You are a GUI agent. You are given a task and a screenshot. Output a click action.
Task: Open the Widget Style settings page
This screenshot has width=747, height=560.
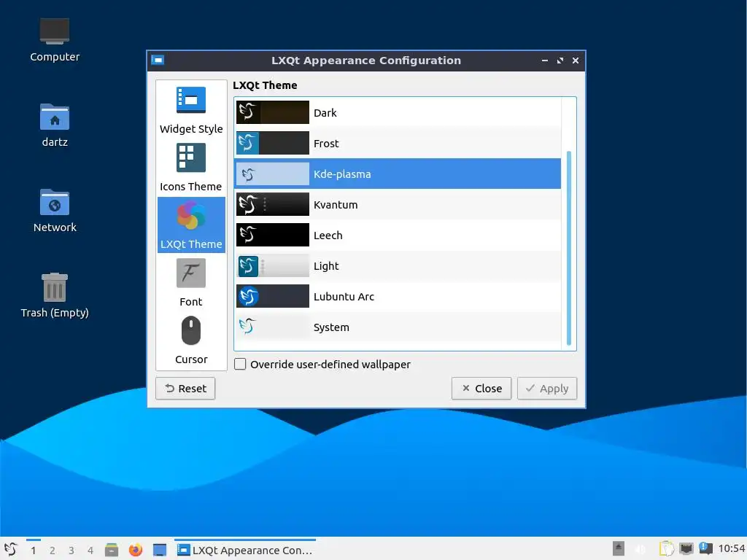(x=191, y=111)
